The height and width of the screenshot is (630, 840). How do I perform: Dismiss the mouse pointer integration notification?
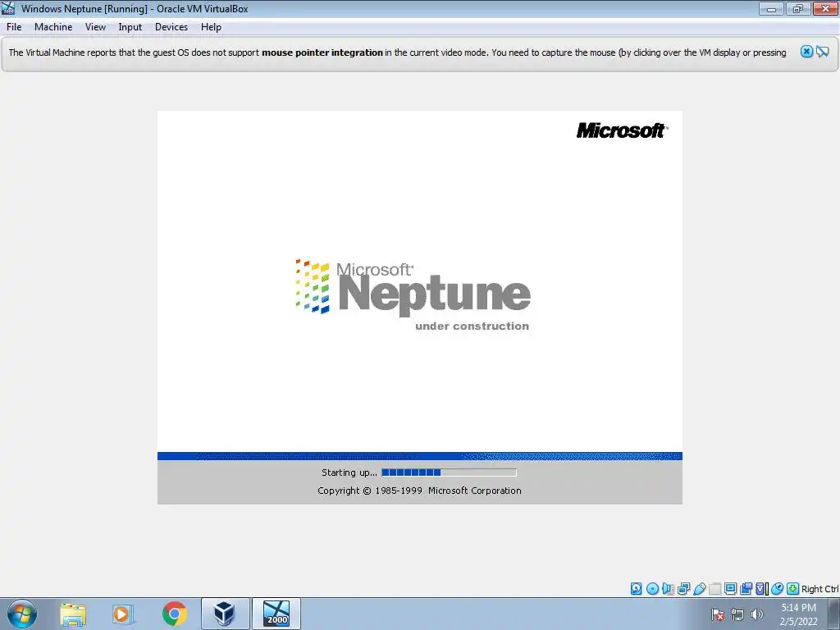pos(806,52)
